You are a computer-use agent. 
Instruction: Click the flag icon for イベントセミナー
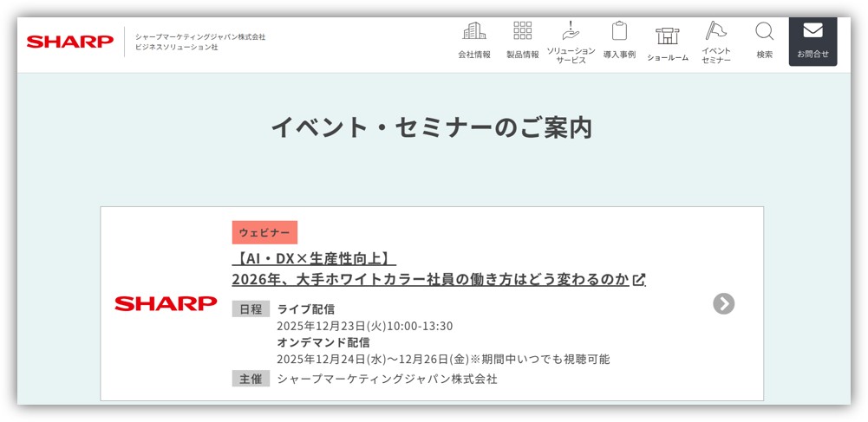click(715, 30)
